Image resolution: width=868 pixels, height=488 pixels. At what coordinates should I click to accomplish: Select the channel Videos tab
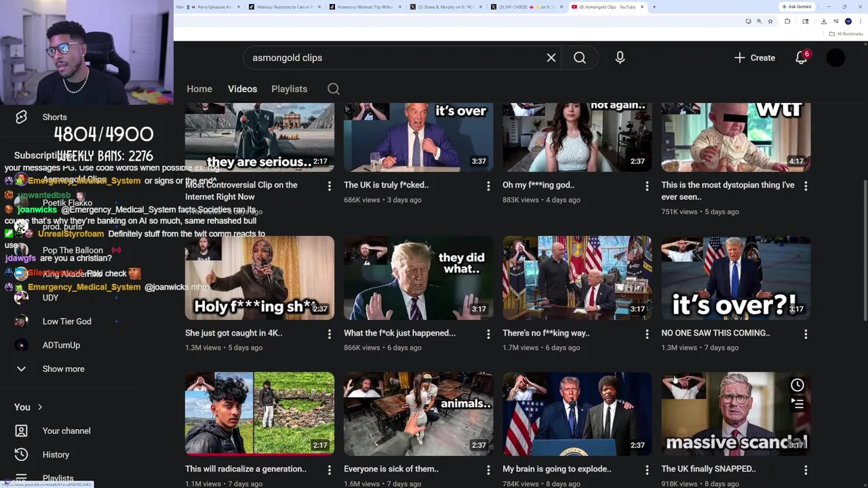point(242,89)
